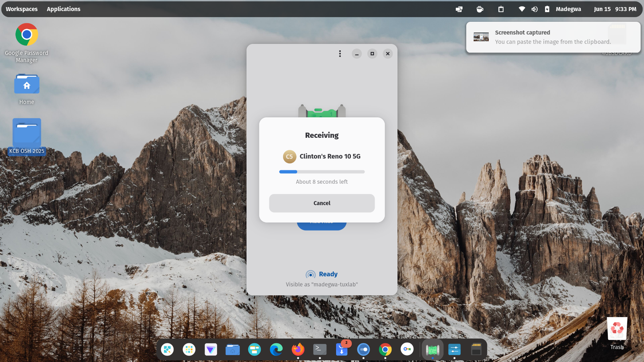644x362 pixels.
Task: Minimize the file sharing window
Action: (x=357, y=54)
